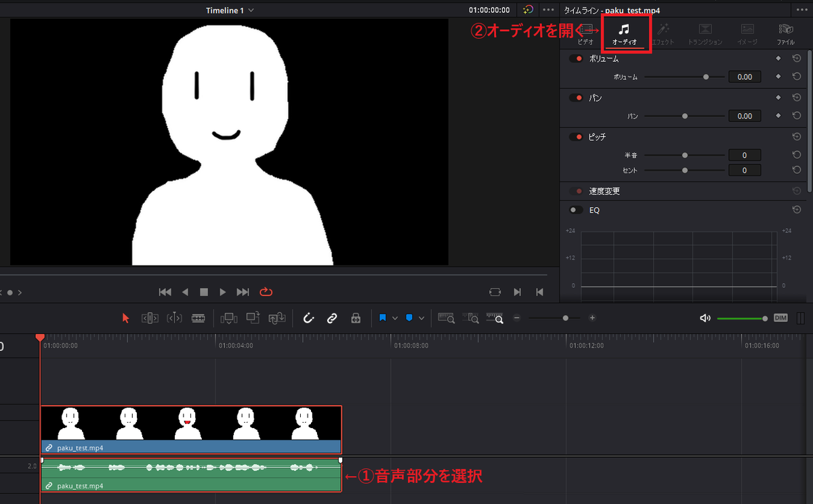This screenshot has width=813, height=504.
Task: Jump to first frame of timeline
Action: pos(165,292)
